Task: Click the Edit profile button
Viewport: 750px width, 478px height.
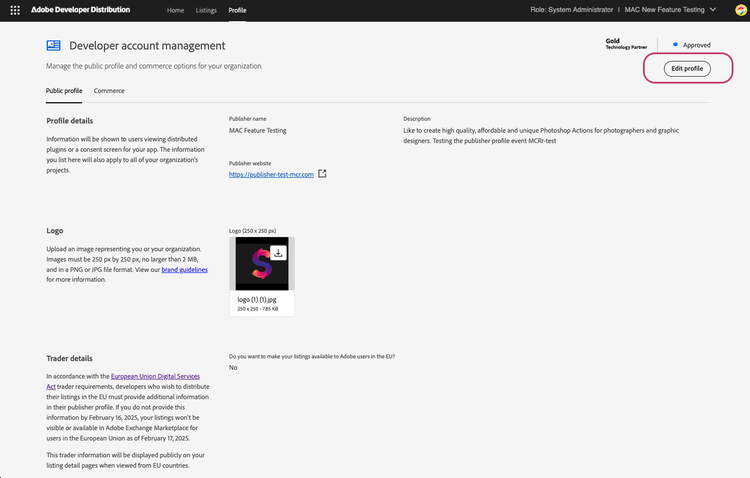Action: tap(686, 68)
